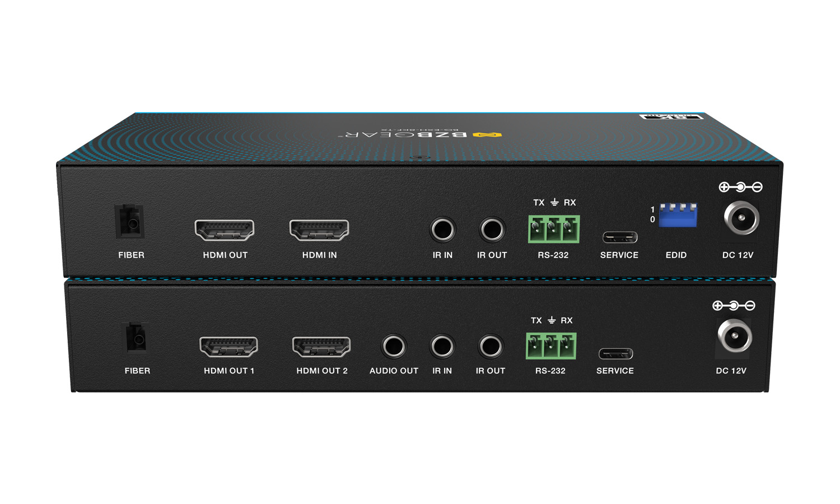Click the top unit's HDMI OUT port
The image size is (840, 504).
(224, 230)
